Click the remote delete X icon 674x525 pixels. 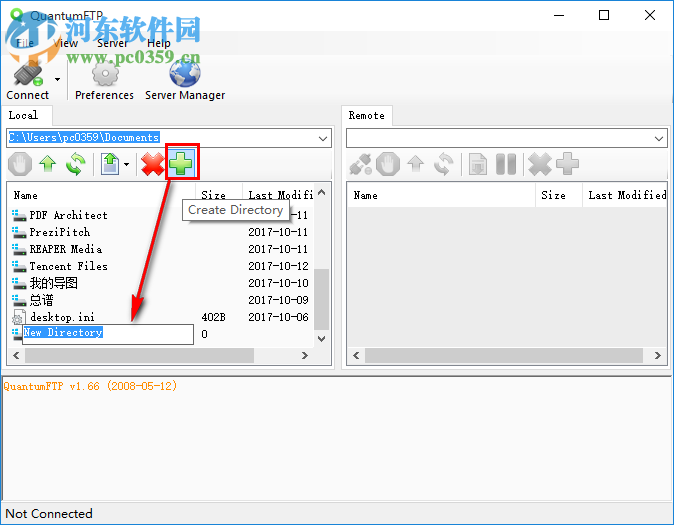(x=540, y=164)
